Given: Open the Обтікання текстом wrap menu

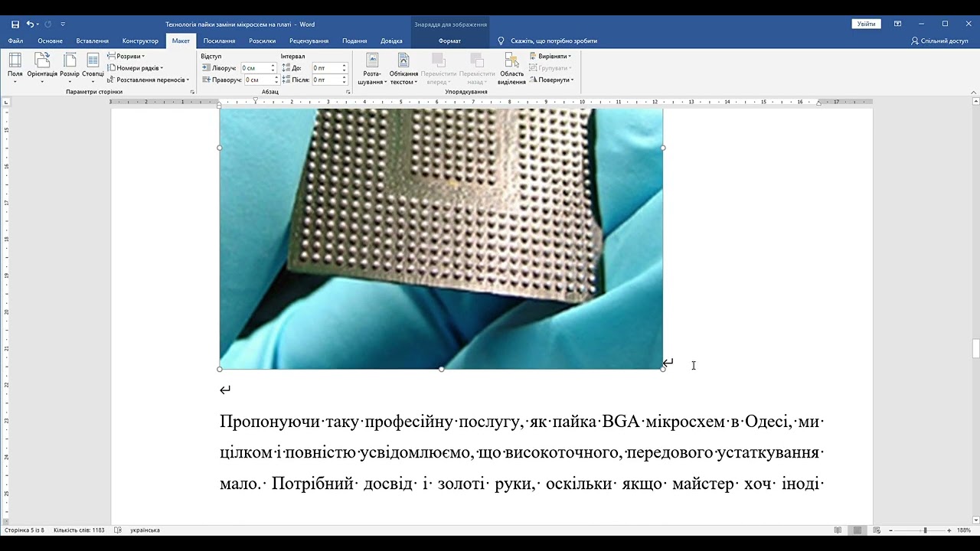Looking at the screenshot, I should click(403, 68).
